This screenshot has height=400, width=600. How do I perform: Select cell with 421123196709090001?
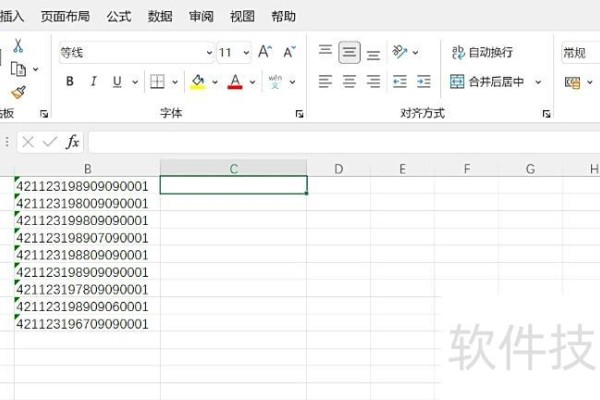pos(88,323)
